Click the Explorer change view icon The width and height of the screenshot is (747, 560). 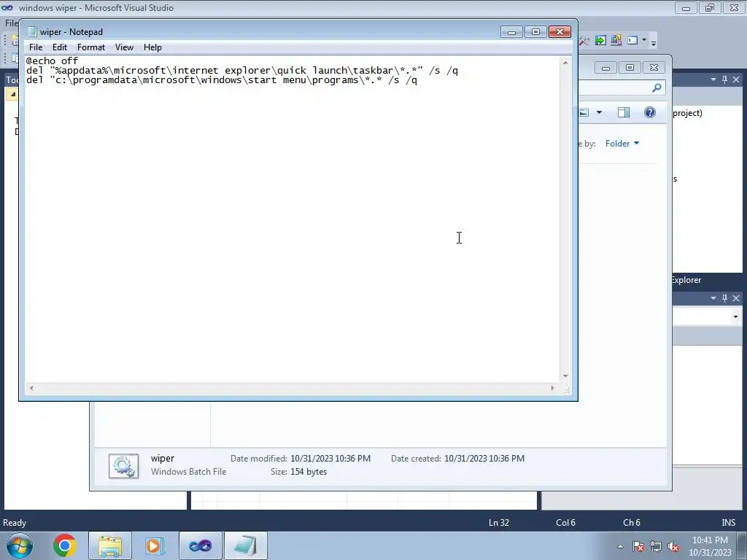[584, 112]
